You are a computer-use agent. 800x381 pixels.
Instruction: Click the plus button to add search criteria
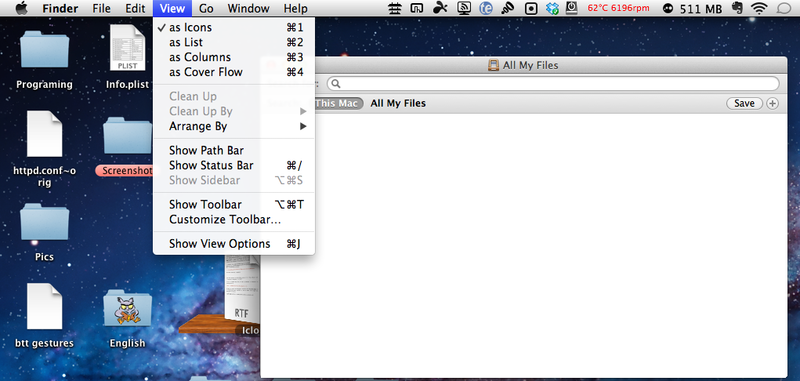[x=773, y=104]
